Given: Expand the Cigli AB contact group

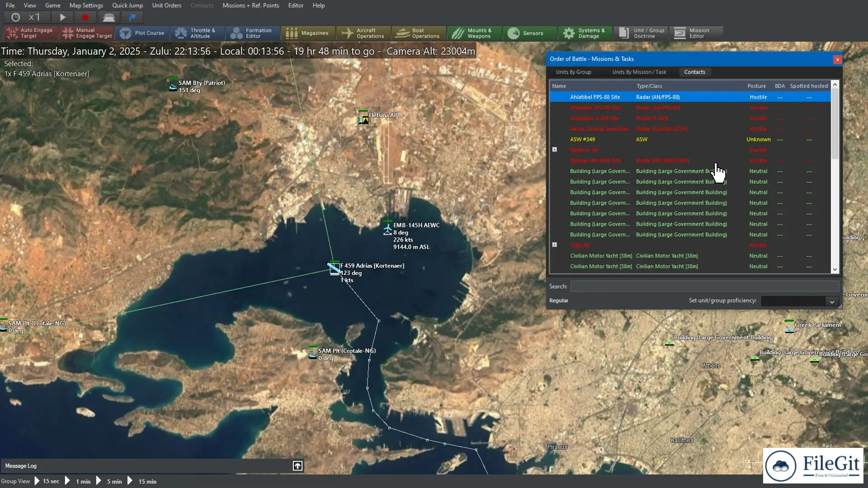Looking at the screenshot, I should [555, 245].
